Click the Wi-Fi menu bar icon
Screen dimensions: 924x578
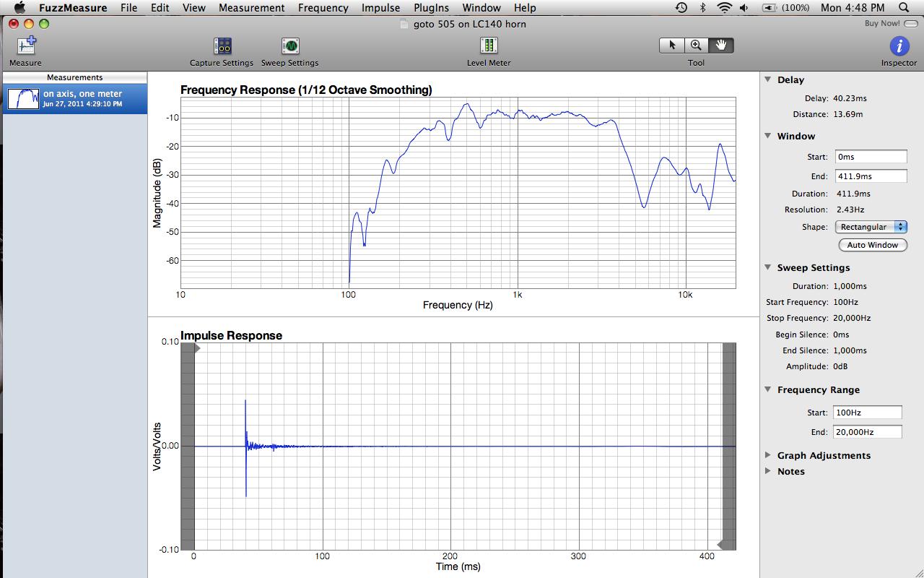[x=724, y=7]
